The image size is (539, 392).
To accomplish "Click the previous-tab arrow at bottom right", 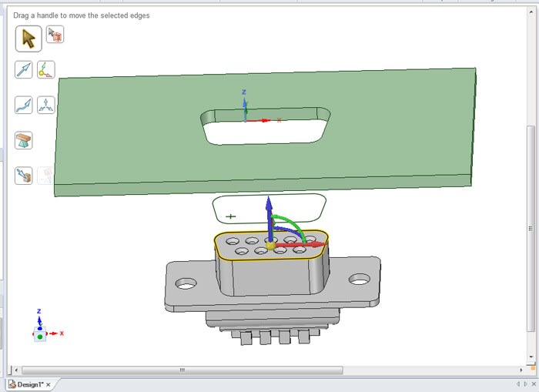I will (518, 384).
